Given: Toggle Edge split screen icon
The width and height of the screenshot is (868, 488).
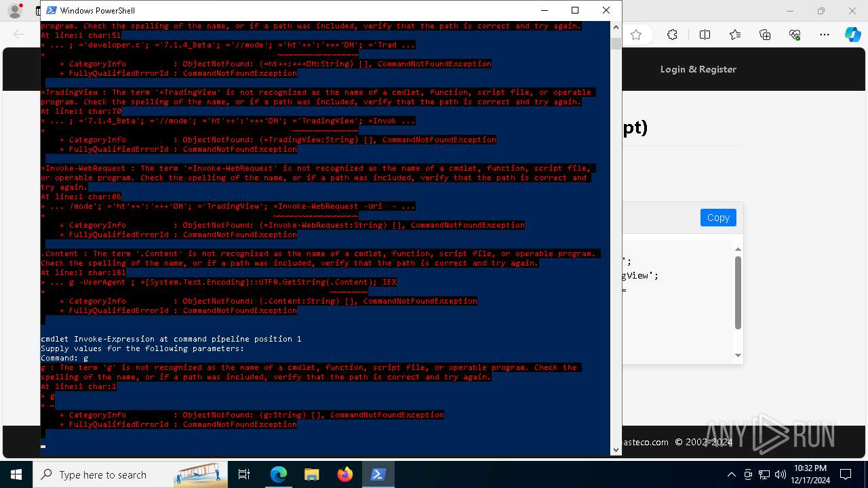Looking at the screenshot, I should pyautogui.click(x=705, y=35).
